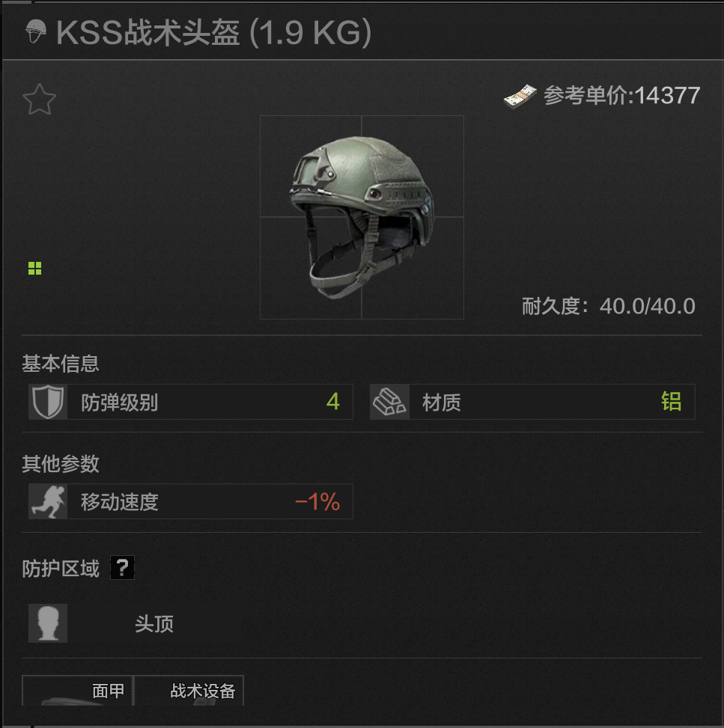The width and height of the screenshot is (724, 728).
Task: Select the 战术设备 slot tab
Action: click(189, 691)
